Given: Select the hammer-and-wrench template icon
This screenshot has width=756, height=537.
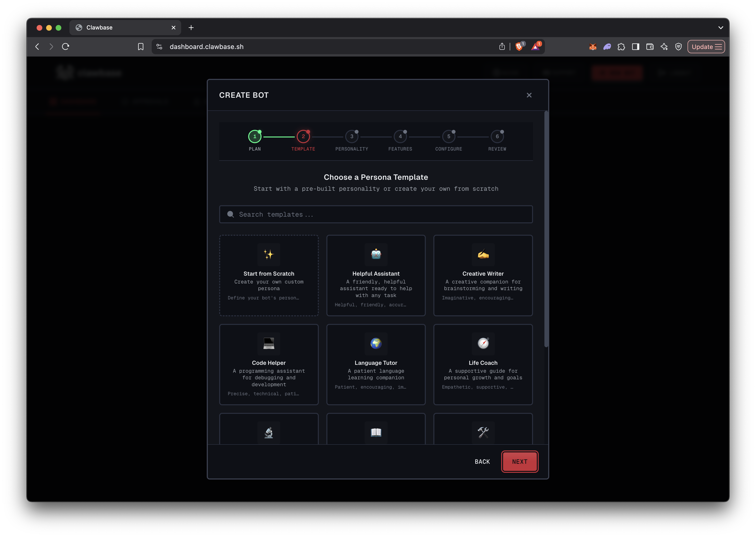Looking at the screenshot, I should 483,433.
